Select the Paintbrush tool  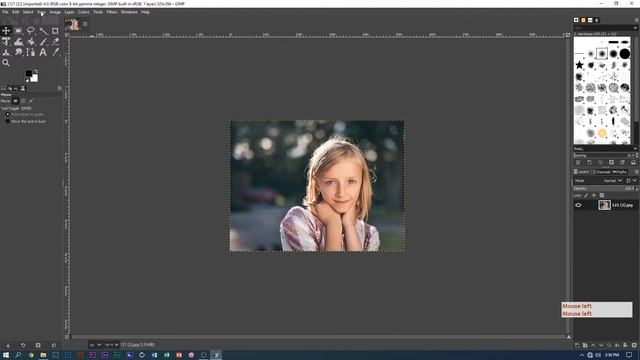pos(43,42)
